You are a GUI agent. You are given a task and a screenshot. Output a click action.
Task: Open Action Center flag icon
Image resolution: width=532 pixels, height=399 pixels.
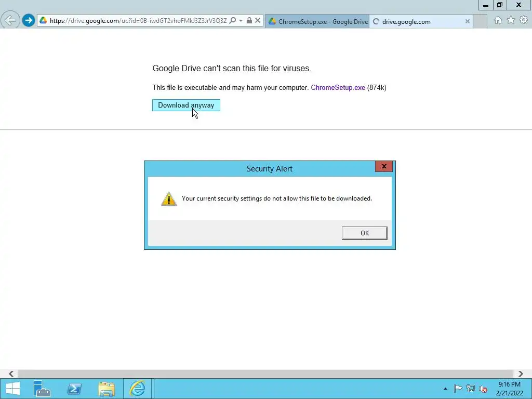coord(458,389)
